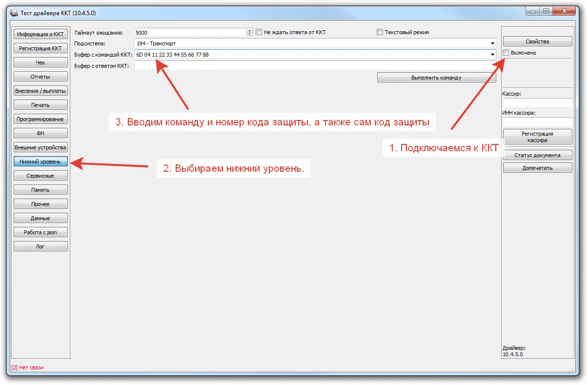Screen dimensions: 588x385
Task: Click Регистрация кассира button
Action: pos(537,137)
